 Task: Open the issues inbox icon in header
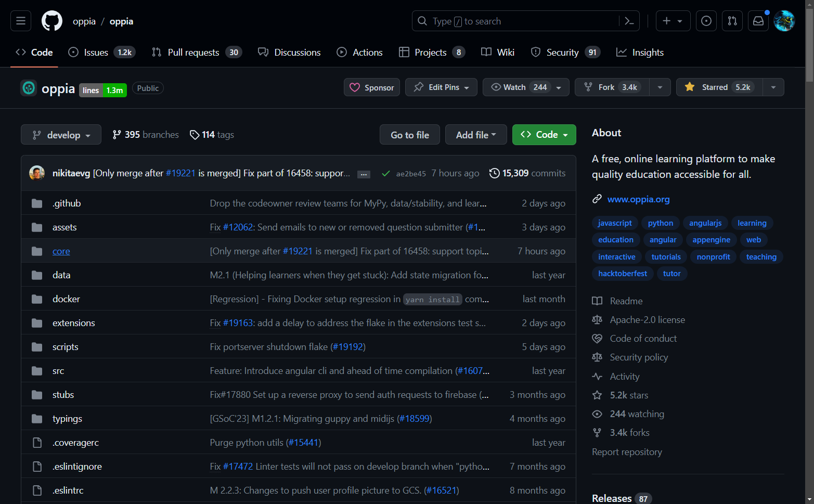[x=706, y=21]
